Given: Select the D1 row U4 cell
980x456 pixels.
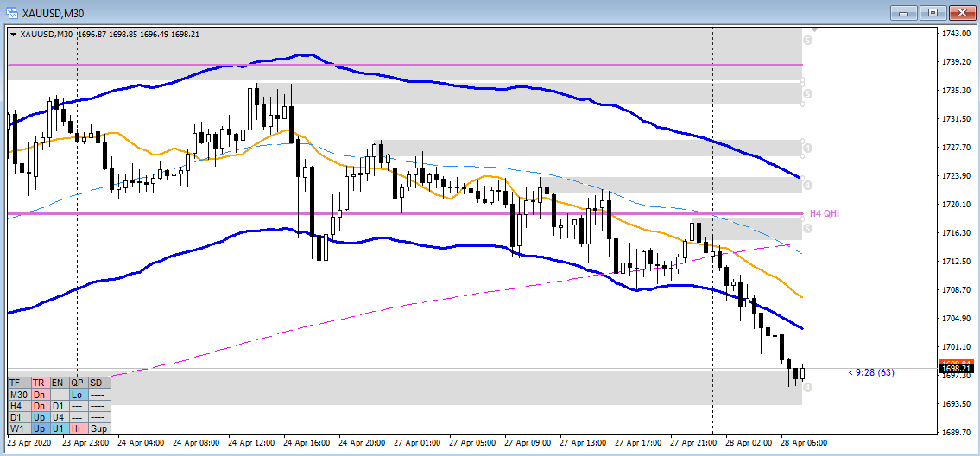Looking at the screenshot, I should 58,416.
